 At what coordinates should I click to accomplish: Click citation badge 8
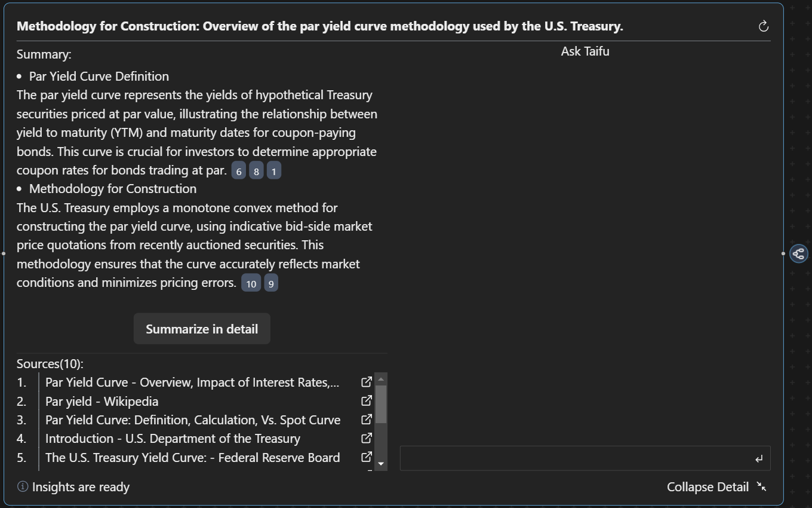pyautogui.click(x=256, y=172)
